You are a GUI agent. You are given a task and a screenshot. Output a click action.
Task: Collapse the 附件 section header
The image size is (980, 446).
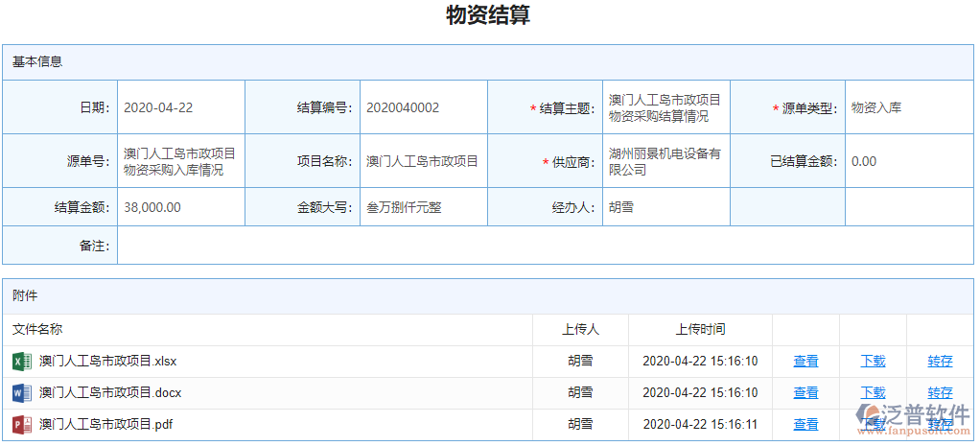click(x=25, y=296)
